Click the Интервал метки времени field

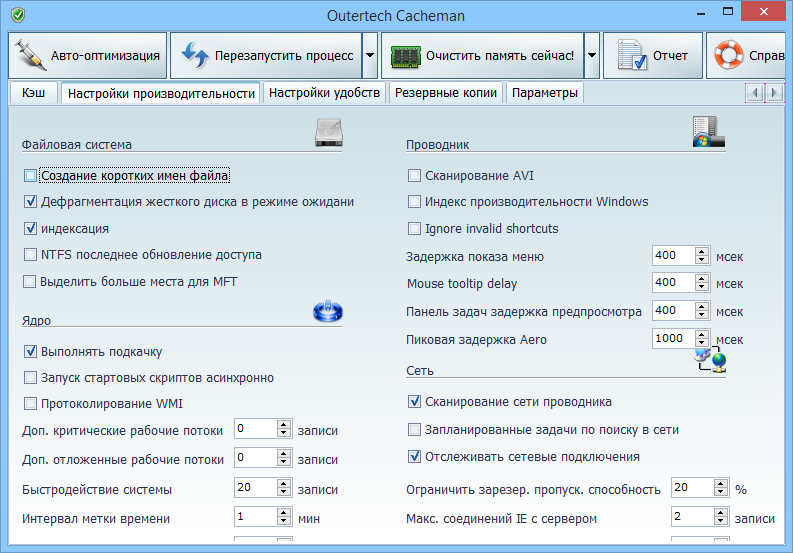click(256, 517)
